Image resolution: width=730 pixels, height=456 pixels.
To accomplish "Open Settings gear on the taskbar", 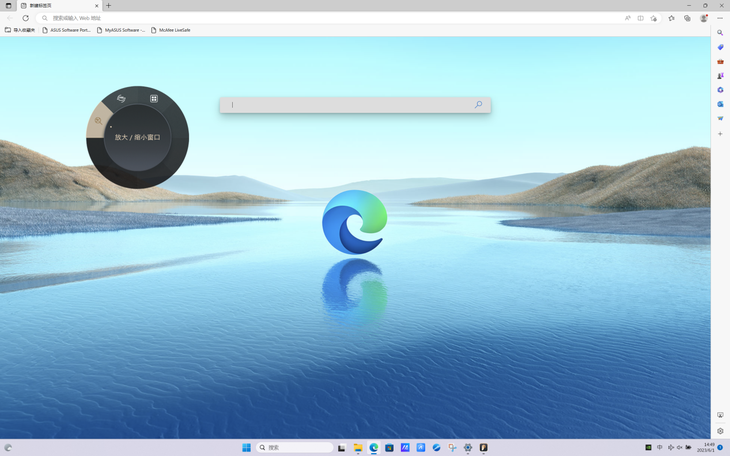I will pyautogui.click(x=468, y=448).
